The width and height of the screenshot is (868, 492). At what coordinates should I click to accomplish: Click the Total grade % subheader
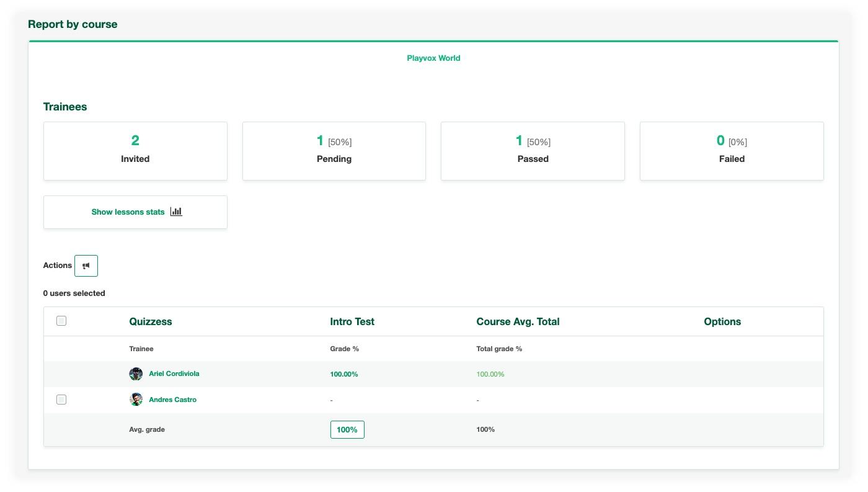[x=499, y=349]
